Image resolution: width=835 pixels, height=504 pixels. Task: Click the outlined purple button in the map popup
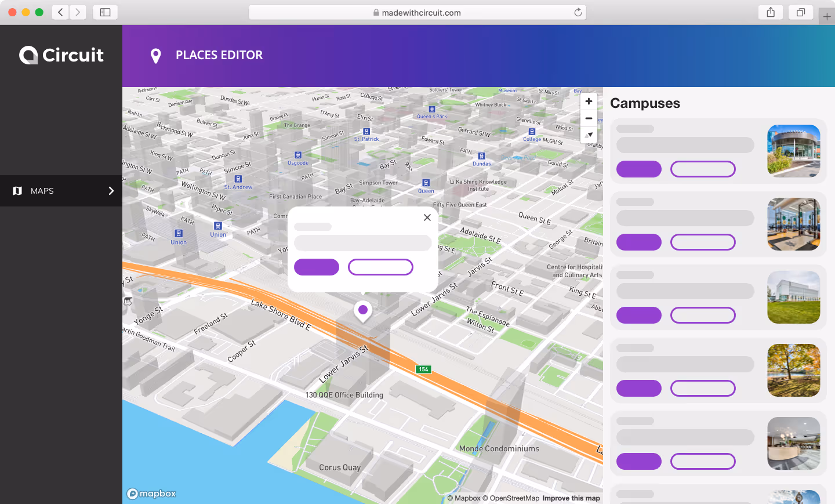click(x=380, y=267)
